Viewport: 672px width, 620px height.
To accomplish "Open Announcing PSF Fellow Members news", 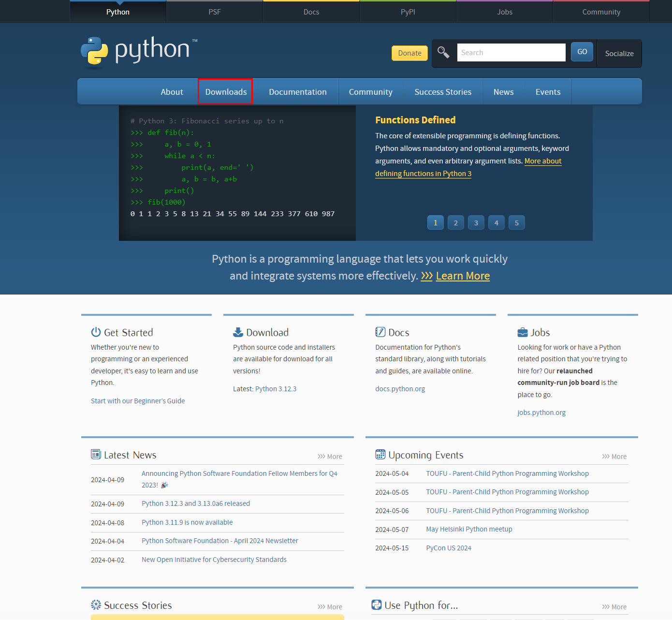I will [x=239, y=479].
